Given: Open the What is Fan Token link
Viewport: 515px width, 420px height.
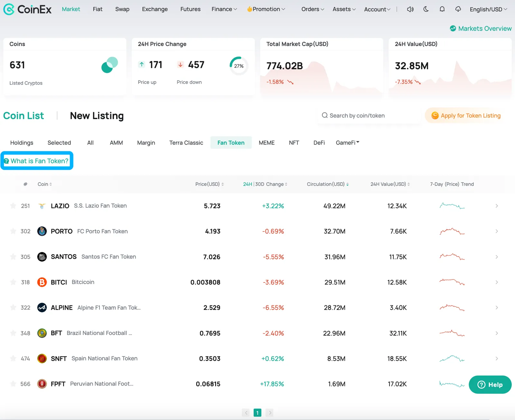Looking at the screenshot, I should point(37,161).
